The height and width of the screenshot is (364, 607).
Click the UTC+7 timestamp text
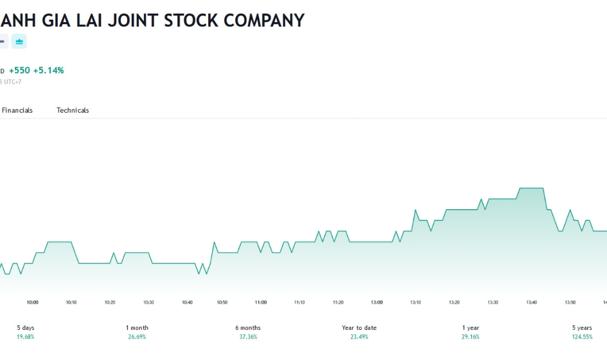11,82
